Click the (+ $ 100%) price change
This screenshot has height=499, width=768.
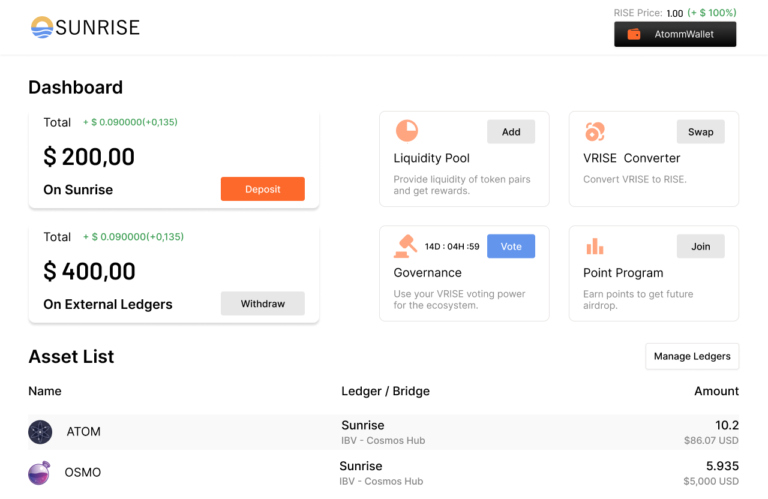(x=712, y=13)
